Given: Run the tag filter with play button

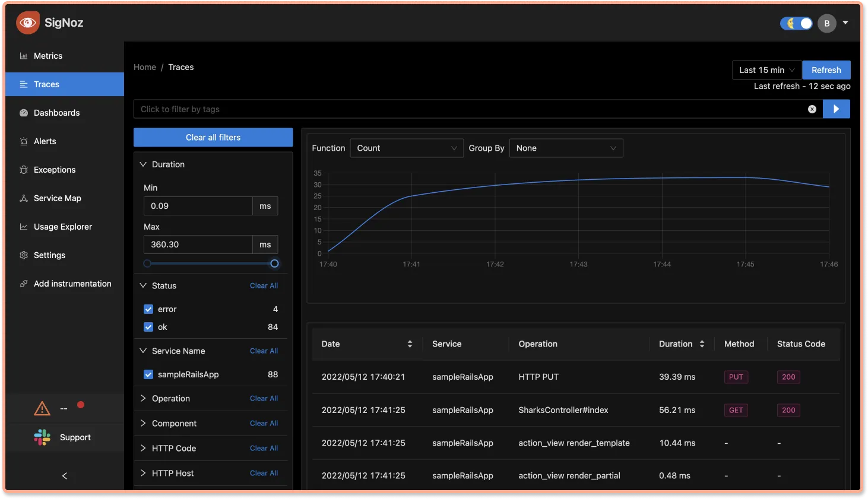Looking at the screenshot, I should tap(837, 109).
